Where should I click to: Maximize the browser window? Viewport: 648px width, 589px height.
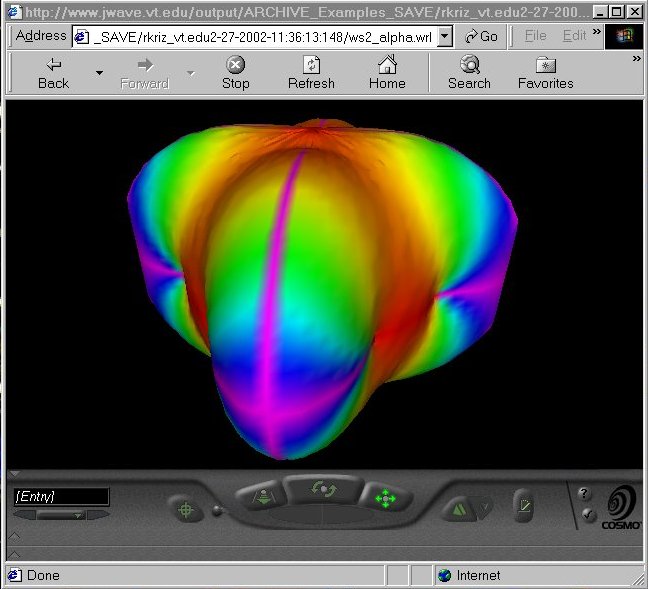617,12
